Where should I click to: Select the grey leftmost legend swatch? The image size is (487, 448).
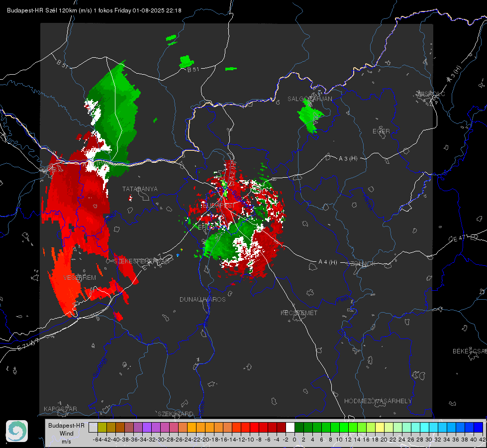coord(93,427)
